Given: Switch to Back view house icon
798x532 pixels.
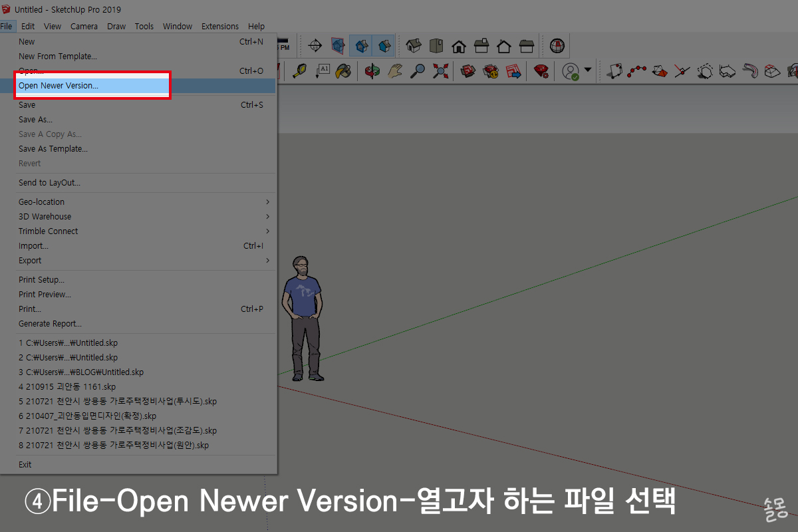Looking at the screenshot, I should [x=504, y=46].
